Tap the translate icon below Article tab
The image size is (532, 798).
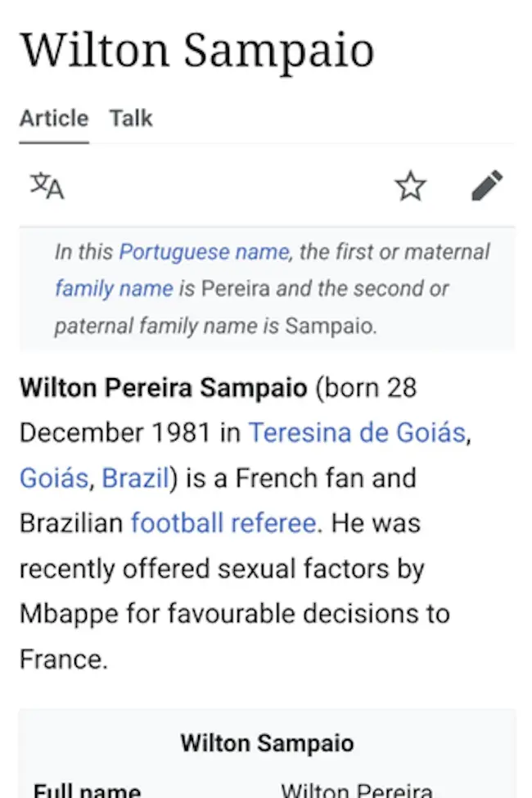pyautogui.click(x=45, y=185)
